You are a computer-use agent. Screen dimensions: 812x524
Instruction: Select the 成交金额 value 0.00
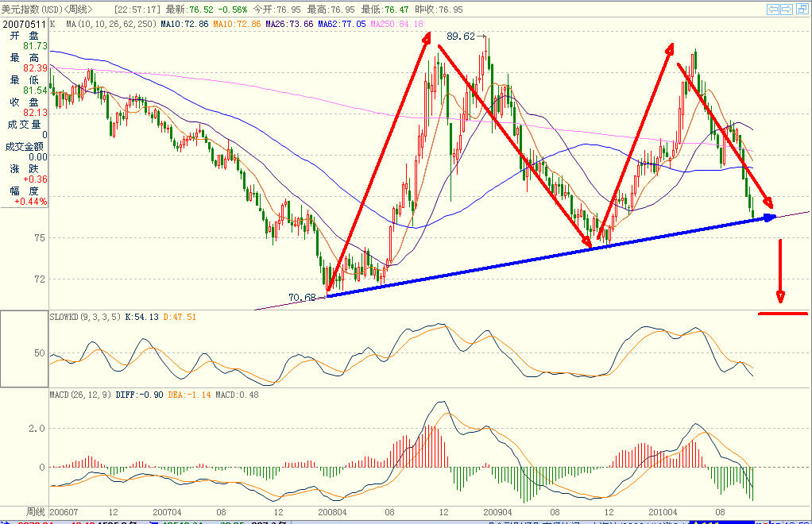coord(38,157)
